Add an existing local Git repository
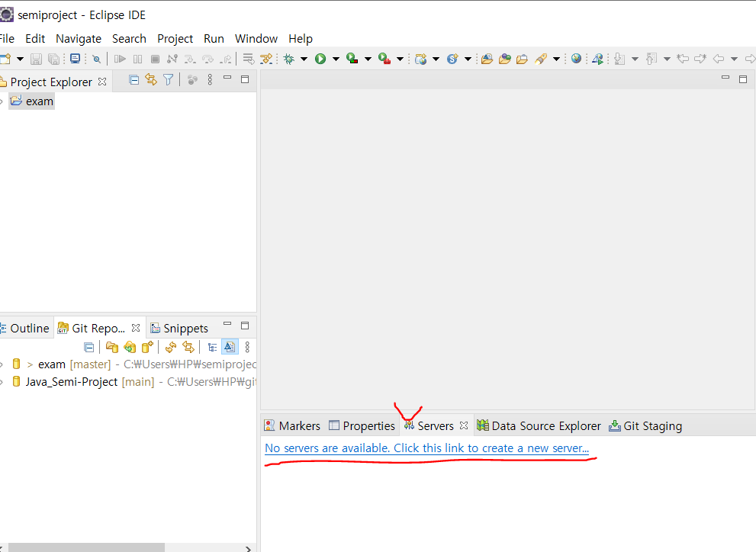756x552 pixels. coord(112,347)
